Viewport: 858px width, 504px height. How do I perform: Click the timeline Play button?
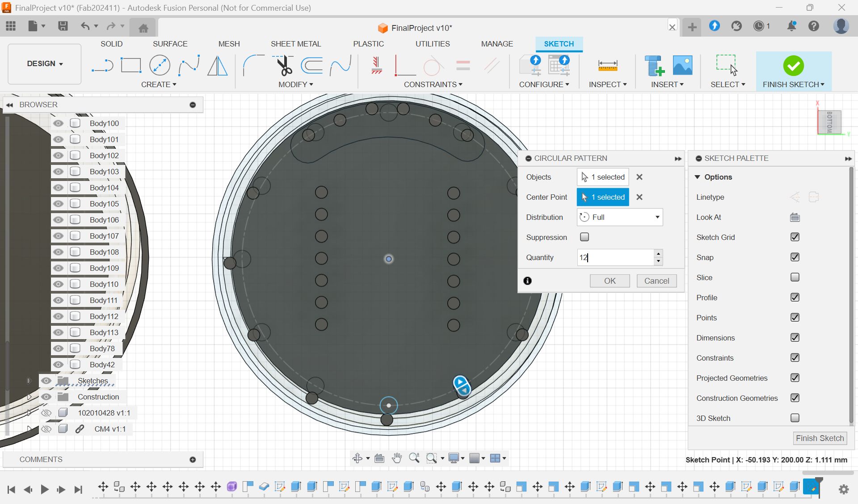click(x=44, y=489)
